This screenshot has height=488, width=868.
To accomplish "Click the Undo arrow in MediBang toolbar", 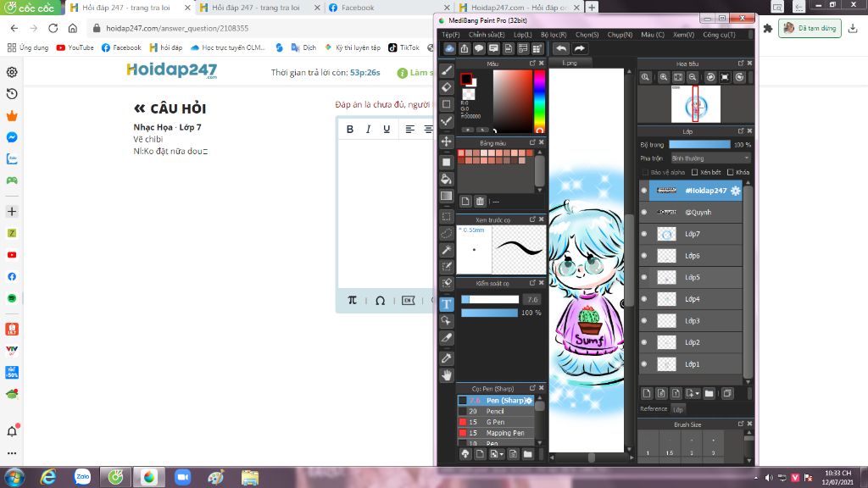I will point(561,48).
